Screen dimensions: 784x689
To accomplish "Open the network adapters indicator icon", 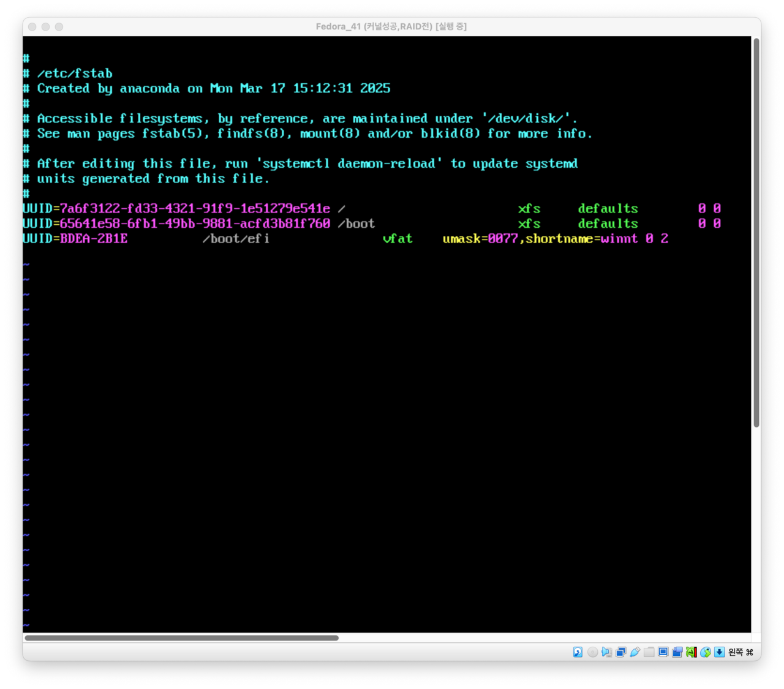I will 620,652.
